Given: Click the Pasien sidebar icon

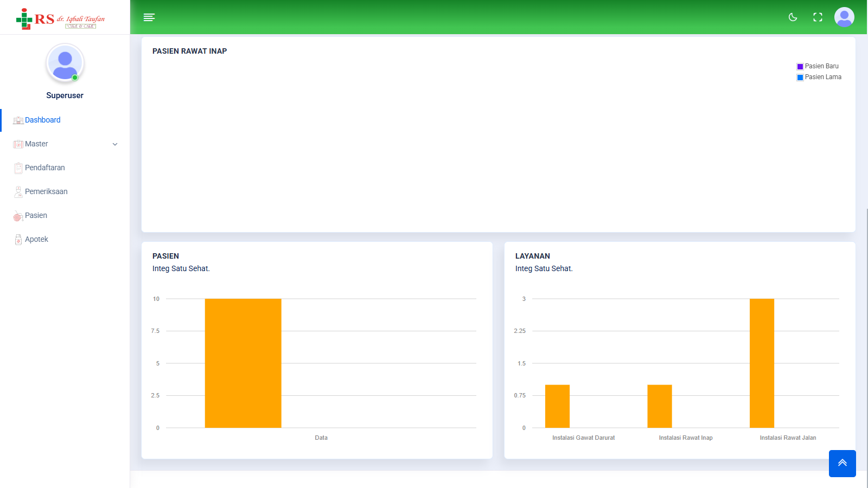Looking at the screenshot, I should coord(18,216).
